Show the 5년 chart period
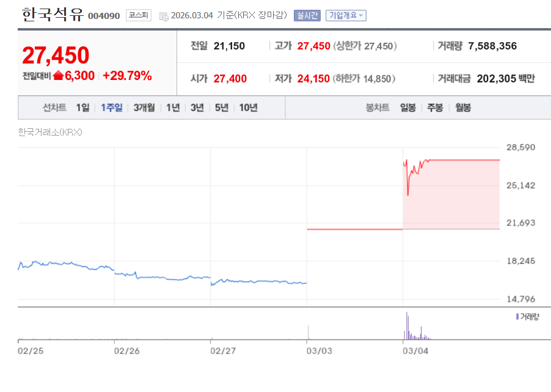551x392 pixels. pyautogui.click(x=222, y=107)
